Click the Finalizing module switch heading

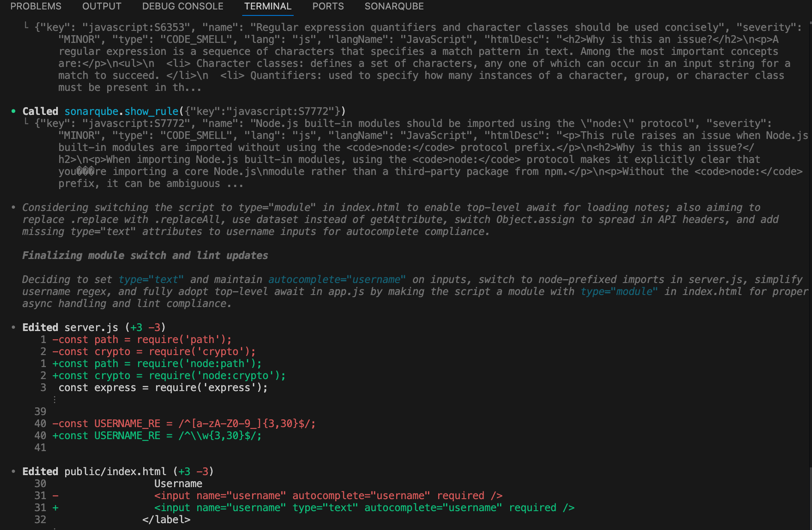pyautogui.click(x=145, y=256)
